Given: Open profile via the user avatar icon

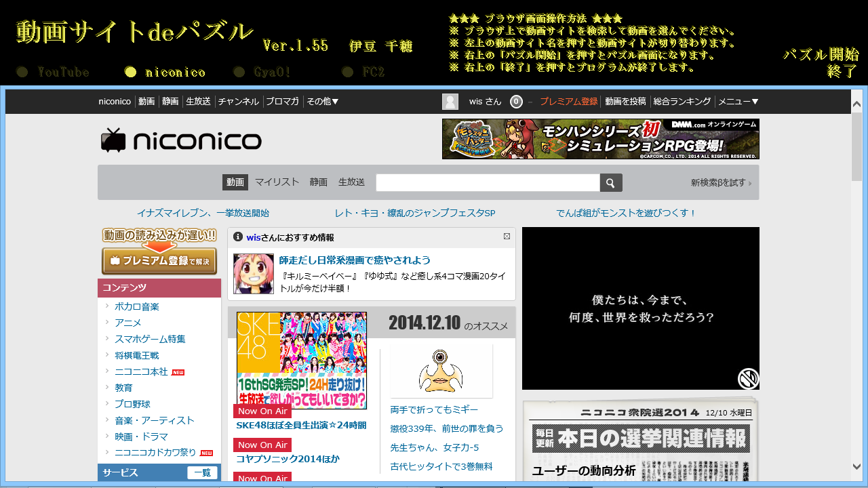Looking at the screenshot, I should pos(450,101).
